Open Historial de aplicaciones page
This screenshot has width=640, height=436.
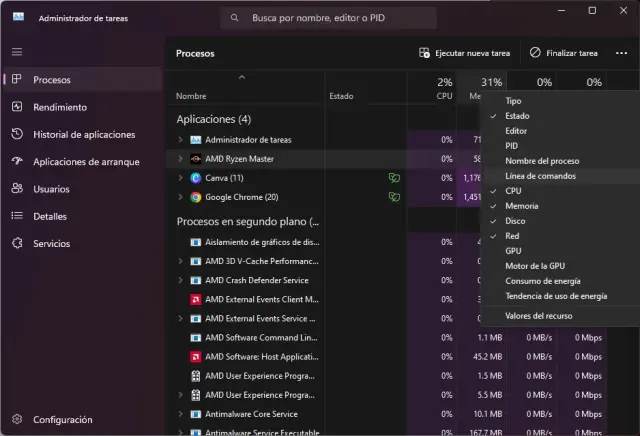coord(84,134)
